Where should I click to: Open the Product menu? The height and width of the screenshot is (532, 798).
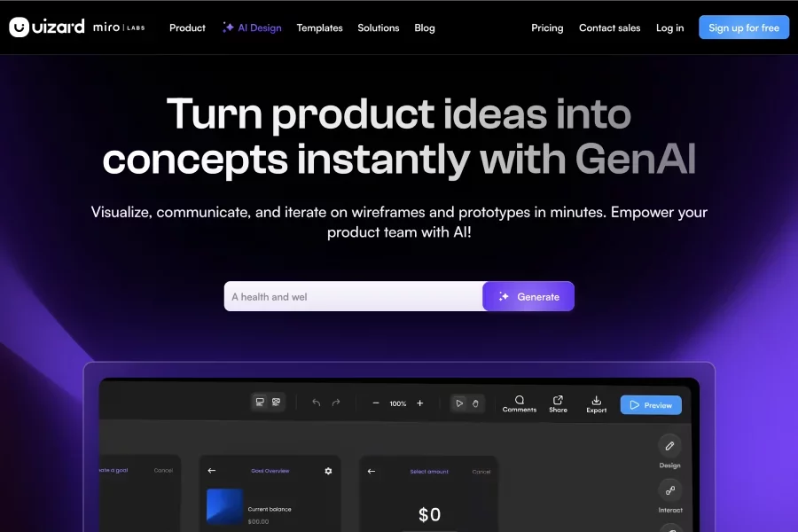click(x=187, y=27)
